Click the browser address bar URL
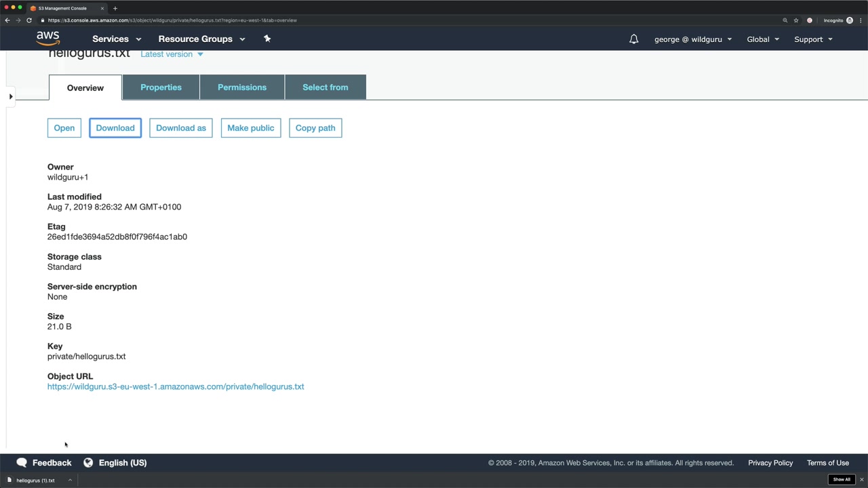 point(173,20)
